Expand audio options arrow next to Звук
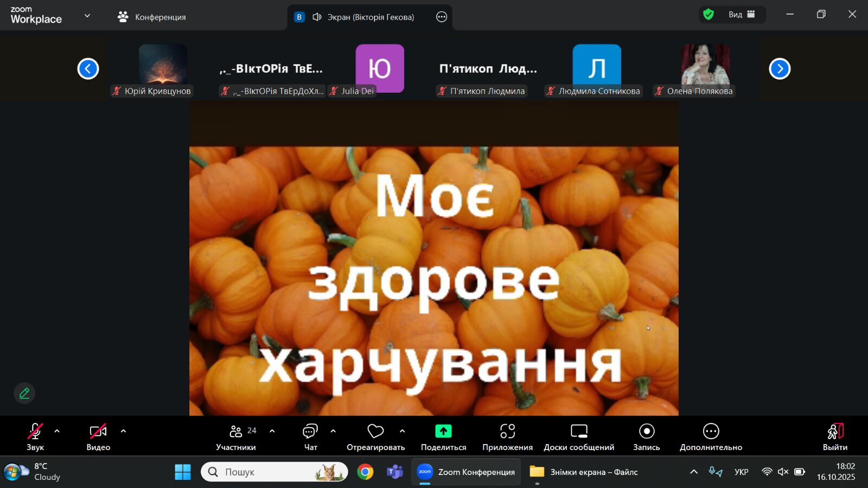The height and width of the screenshot is (488, 868). (x=57, y=432)
